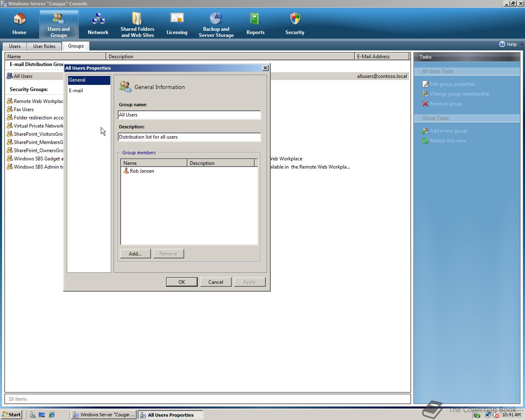Viewport: 525px width, 420px height.
Task: Click allusers@contoso.local email address
Action: pyautogui.click(x=382, y=76)
